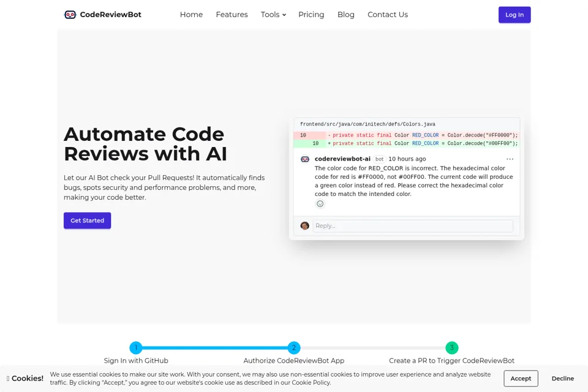
Task: Open Contact Us page
Action: (x=388, y=15)
